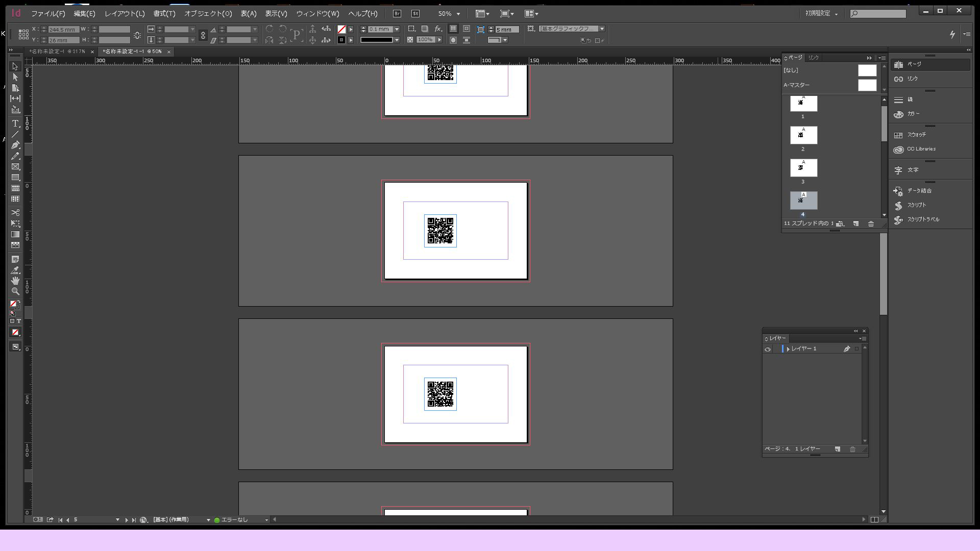Select the Gap tool
This screenshot has height=551, width=980.
coord(15,98)
